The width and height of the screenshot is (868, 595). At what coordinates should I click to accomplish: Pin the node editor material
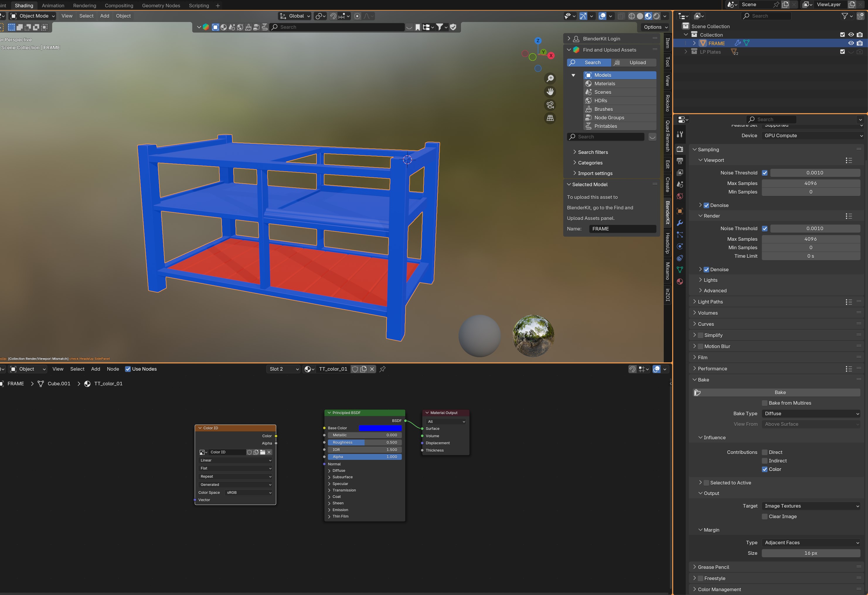pyautogui.click(x=382, y=369)
